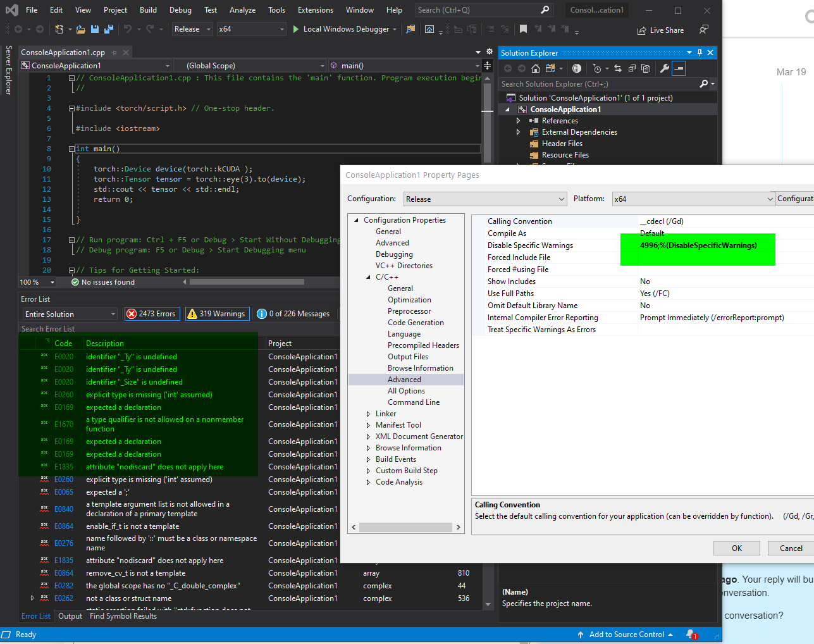This screenshot has height=644, width=814.
Task: Click the Home icon in Solution Explorer
Action: (x=536, y=68)
